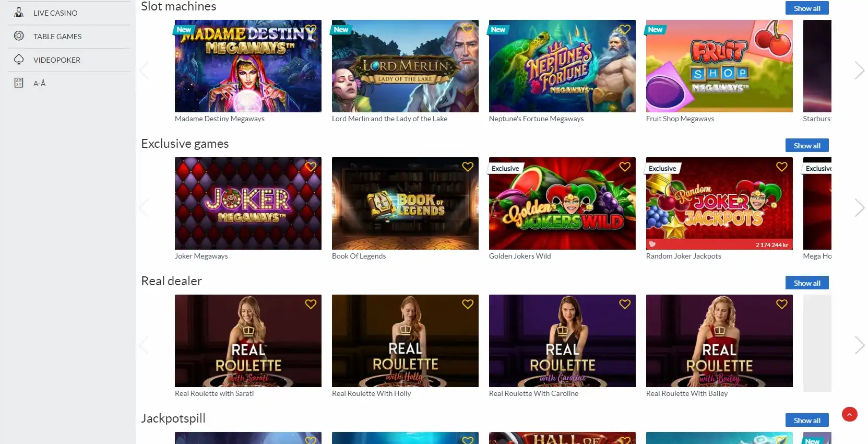Show all Real dealer games
This screenshot has height=444, width=868.
point(807,283)
